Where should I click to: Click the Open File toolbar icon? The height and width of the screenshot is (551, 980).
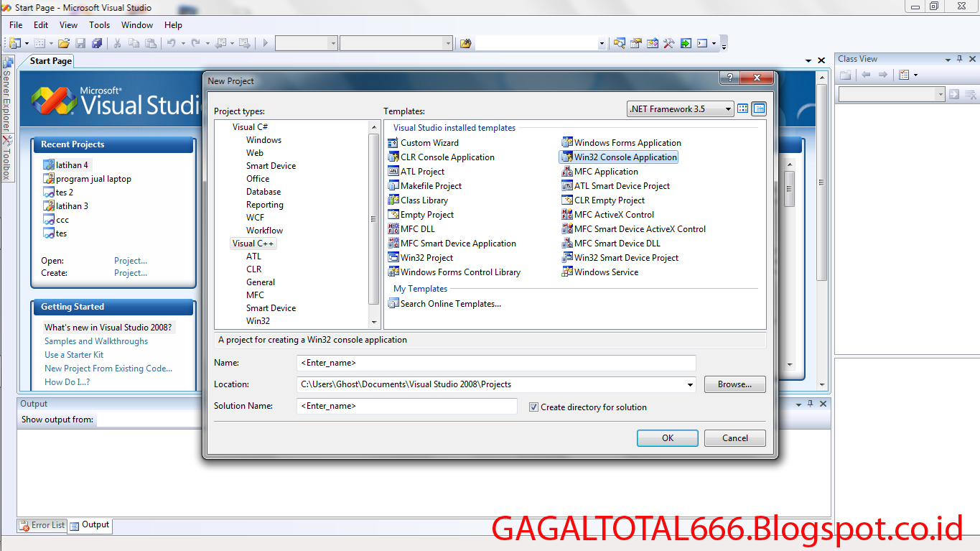64,43
